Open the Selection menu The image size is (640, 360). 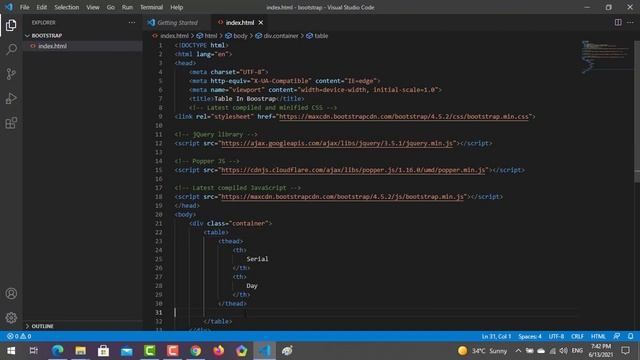coord(67,7)
